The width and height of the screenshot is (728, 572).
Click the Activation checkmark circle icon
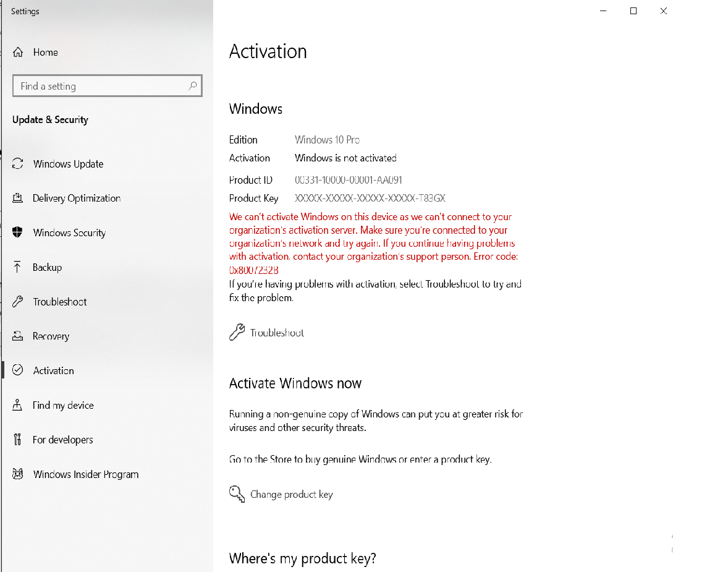[18, 370]
